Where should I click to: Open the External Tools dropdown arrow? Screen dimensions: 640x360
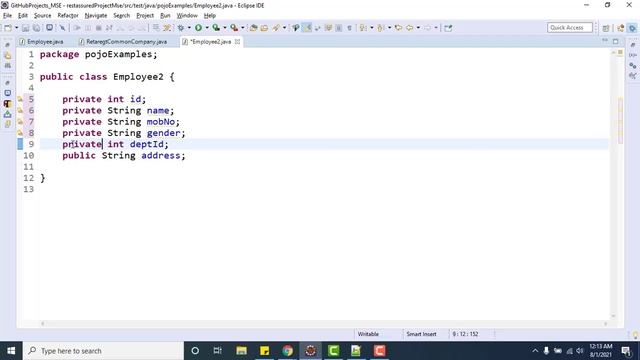pos(242,28)
